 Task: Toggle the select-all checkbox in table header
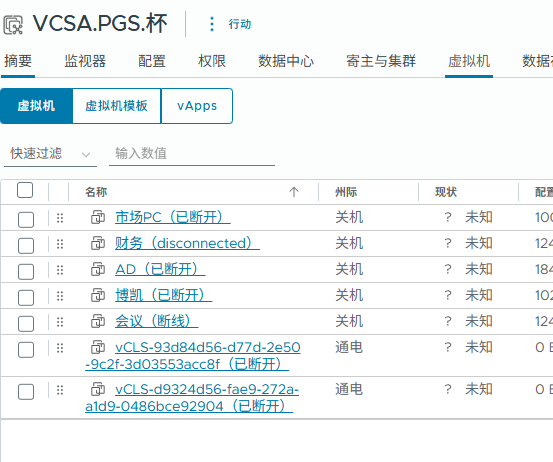coord(25,190)
